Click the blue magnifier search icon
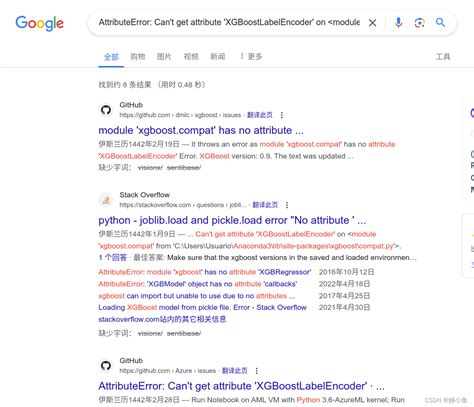 (440, 22)
